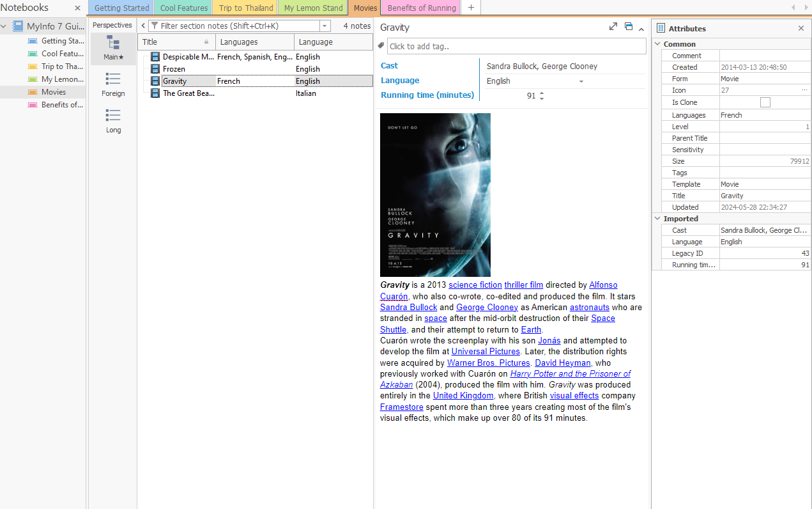Image resolution: width=812 pixels, height=509 pixels.
Task: Click the expand note editor arrow icon
Action: tap(613, 27)
